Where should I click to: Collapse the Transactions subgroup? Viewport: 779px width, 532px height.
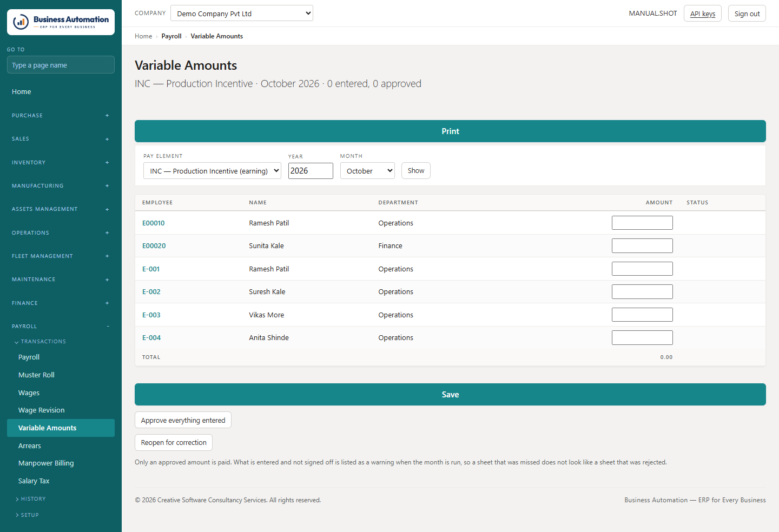(x=41, y=342)
